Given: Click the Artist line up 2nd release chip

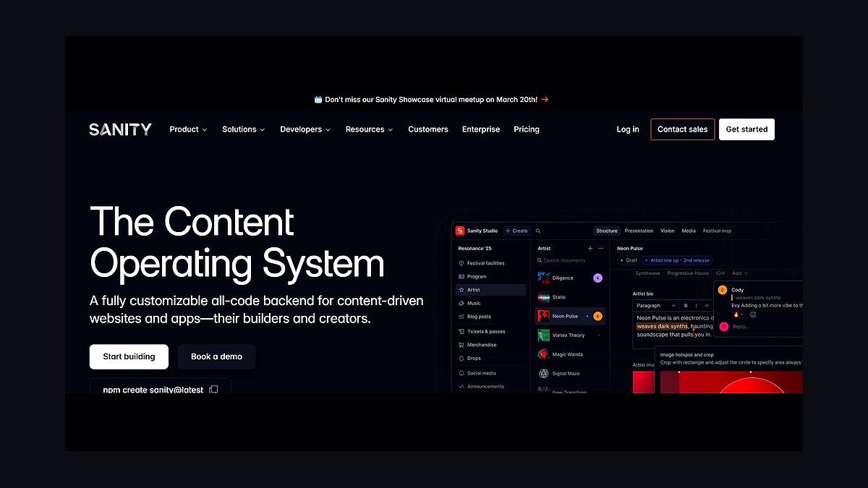Looking at the screenshot, I should [x=678, y=260].
